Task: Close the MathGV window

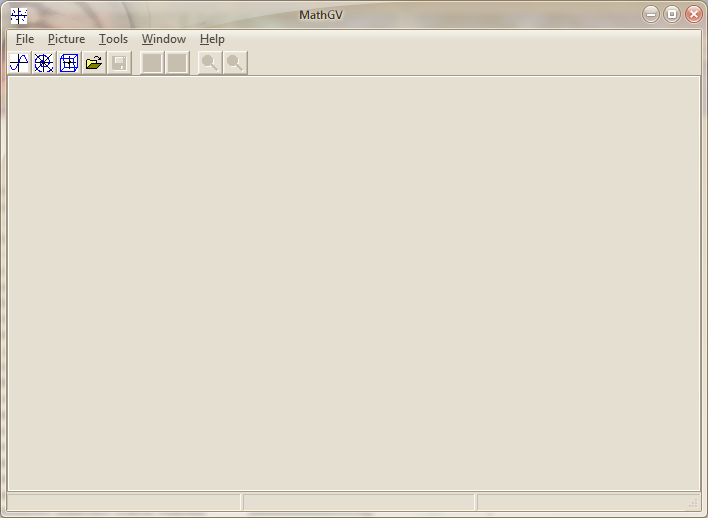Action: point(693,14)
